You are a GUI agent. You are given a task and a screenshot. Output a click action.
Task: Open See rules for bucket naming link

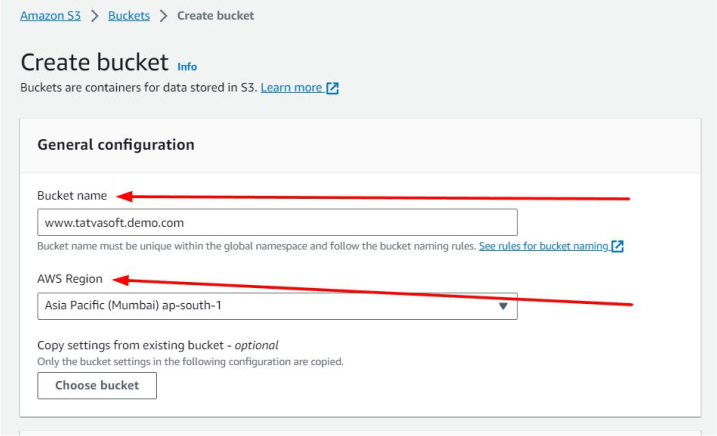click(543, 246)
